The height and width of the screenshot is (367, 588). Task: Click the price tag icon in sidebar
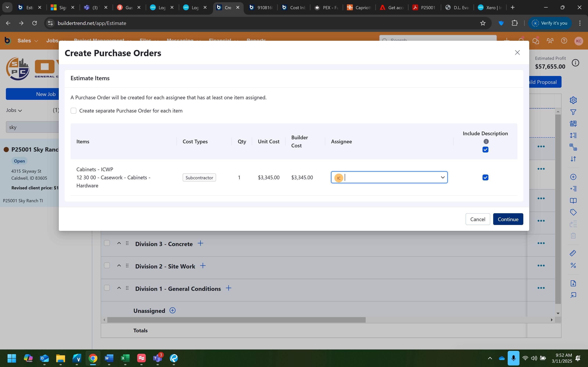[573, 212]
